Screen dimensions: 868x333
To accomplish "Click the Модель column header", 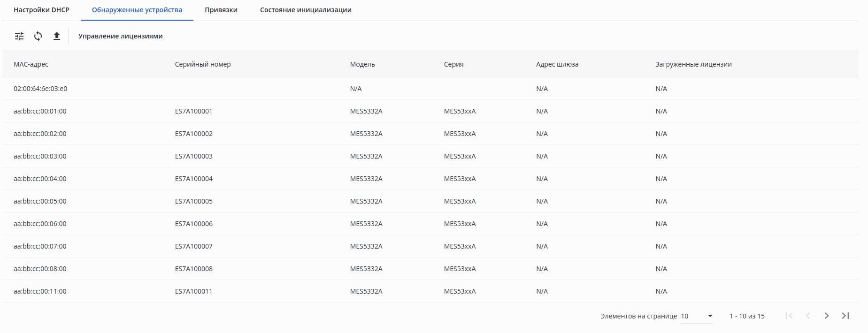I will click(x=362, y=64).
